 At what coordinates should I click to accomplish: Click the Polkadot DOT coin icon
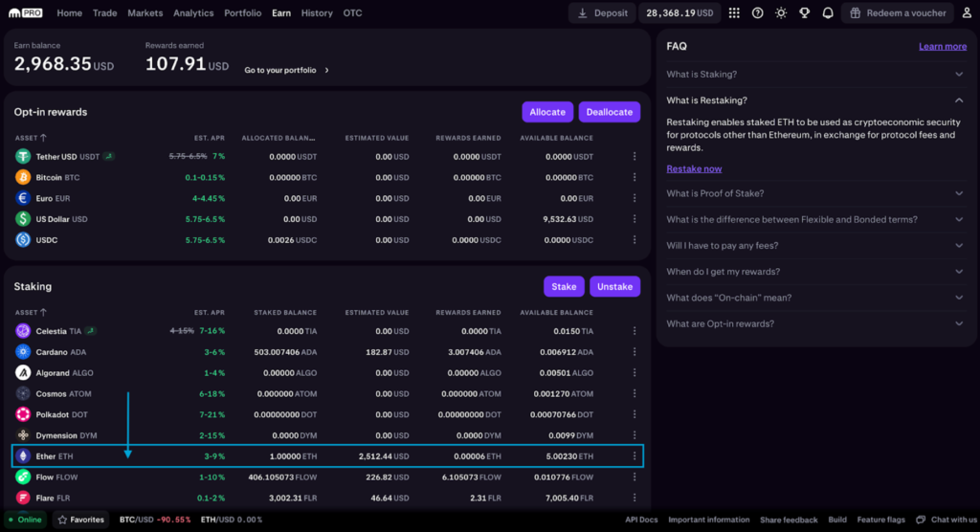click(23, 414)
